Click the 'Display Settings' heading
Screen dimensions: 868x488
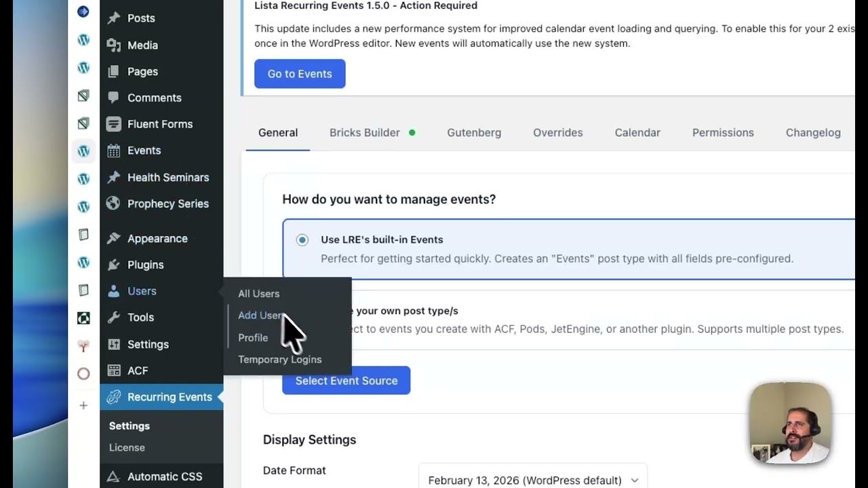click(309, 440)
